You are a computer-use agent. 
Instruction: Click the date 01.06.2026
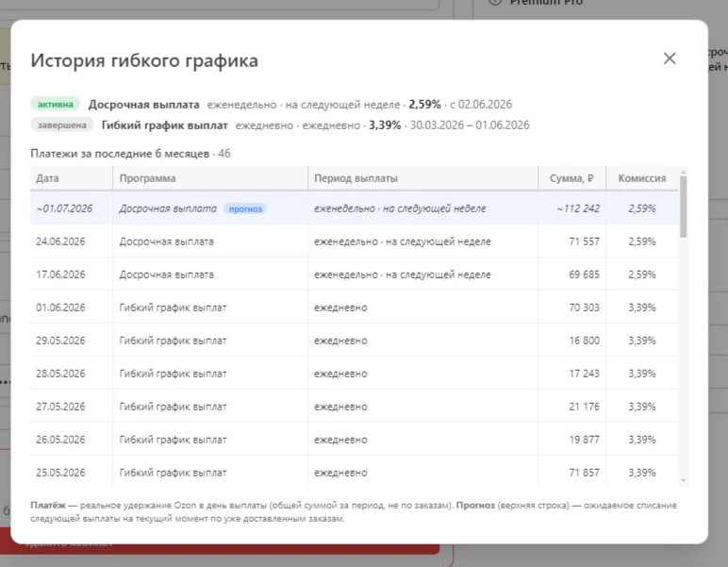[60, 308]
